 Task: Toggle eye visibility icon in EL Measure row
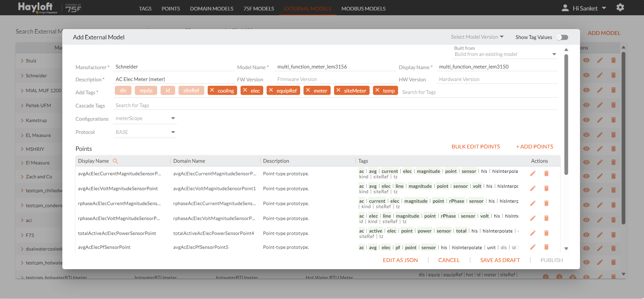(586, 135)
